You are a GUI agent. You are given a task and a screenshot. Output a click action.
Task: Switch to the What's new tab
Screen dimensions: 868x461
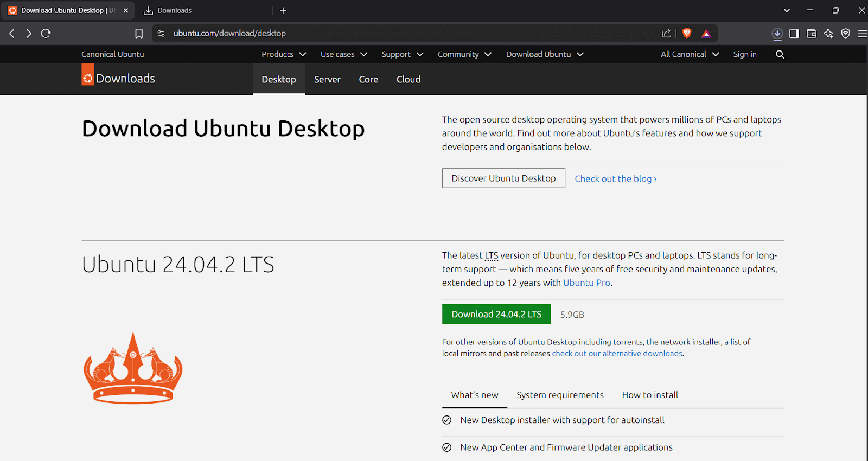click(475, 395)
